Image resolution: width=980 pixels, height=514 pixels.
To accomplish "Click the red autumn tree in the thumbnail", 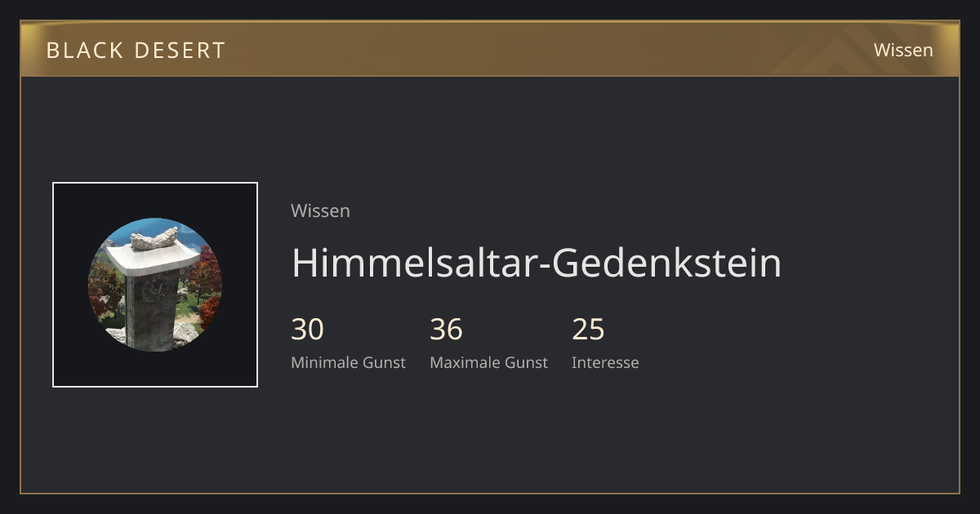I will coord(209,273).
